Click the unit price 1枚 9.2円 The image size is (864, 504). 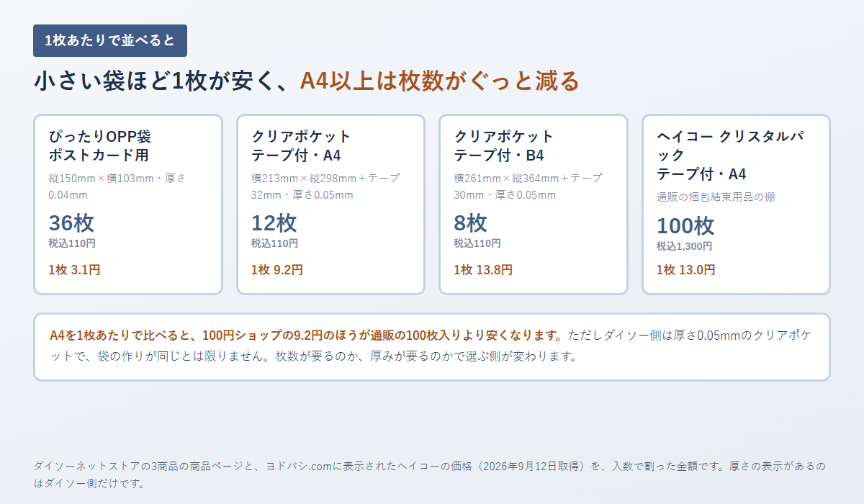(277, 270)
